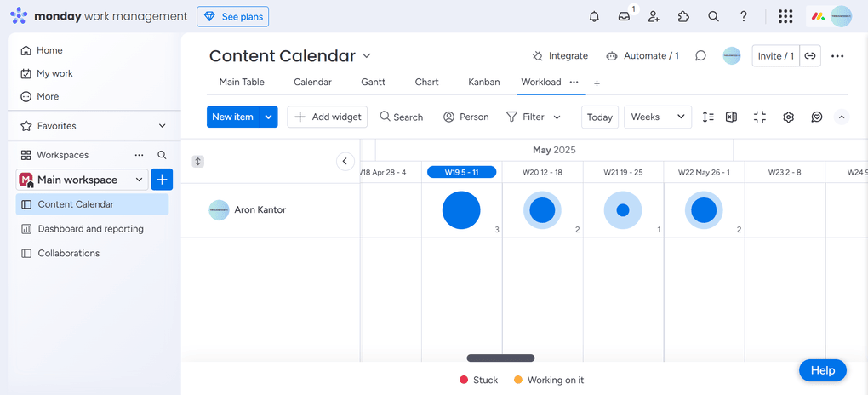868x395 pixels.
Task: Switch to the Gantt tab
Action: click(x=373, y=82)
